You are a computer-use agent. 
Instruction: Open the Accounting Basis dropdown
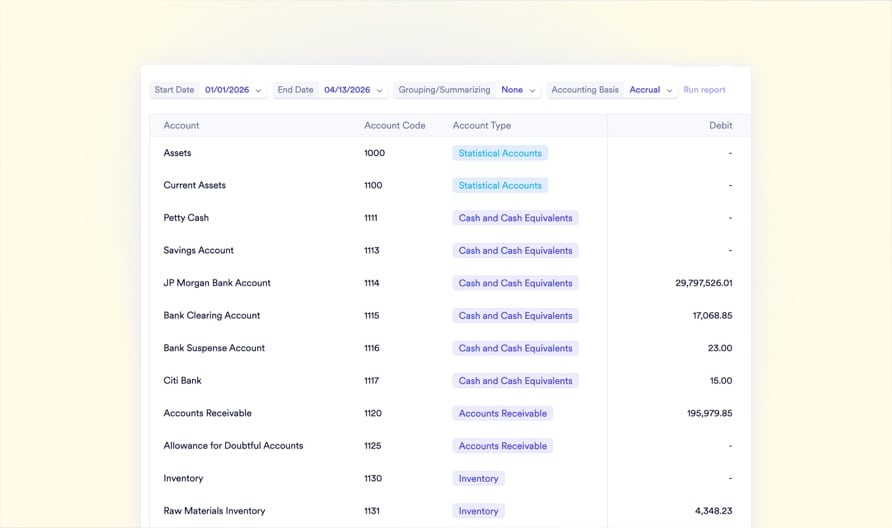pyautogui.click(x=612, y=90)
